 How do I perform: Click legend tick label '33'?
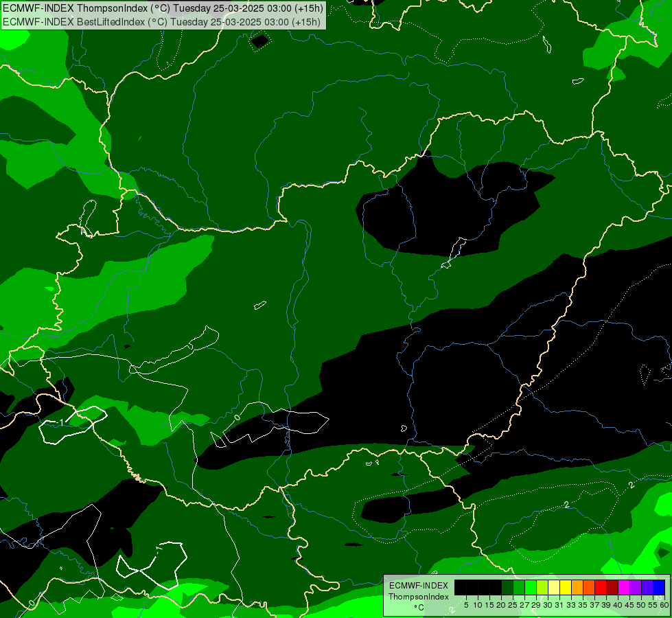tap(571, 605)
